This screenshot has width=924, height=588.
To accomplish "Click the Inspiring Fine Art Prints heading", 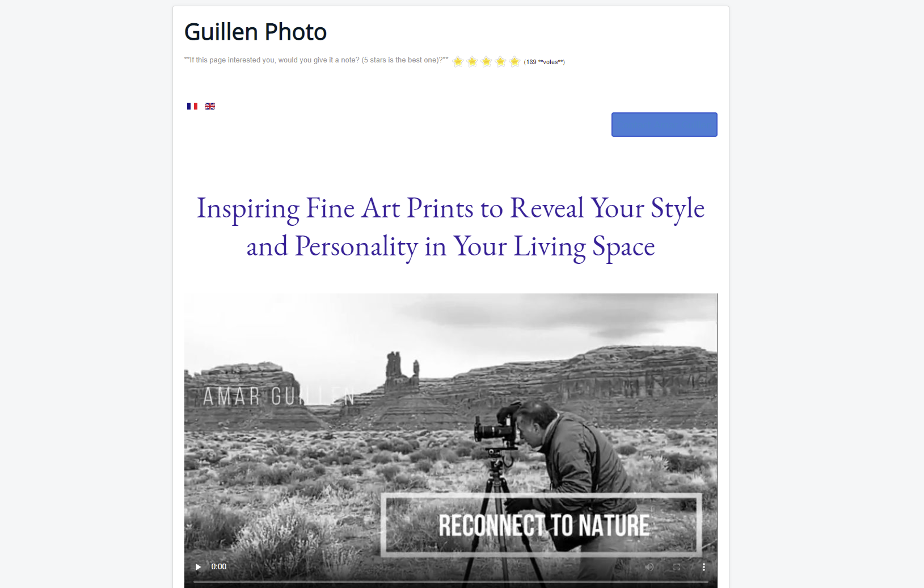I will pyautogui.click(x=450, y=227).
